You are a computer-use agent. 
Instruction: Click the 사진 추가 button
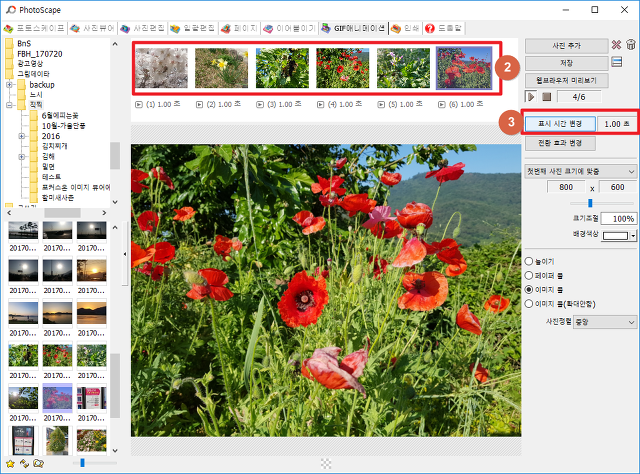pos(566,46)
